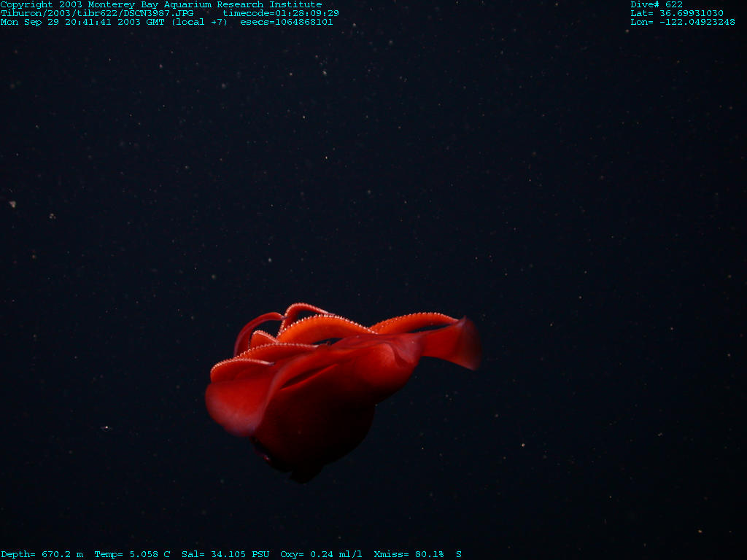Click the Depth= 670.2 m reading
The height and width of the screenshot is (560, 747).
(42, 554)
